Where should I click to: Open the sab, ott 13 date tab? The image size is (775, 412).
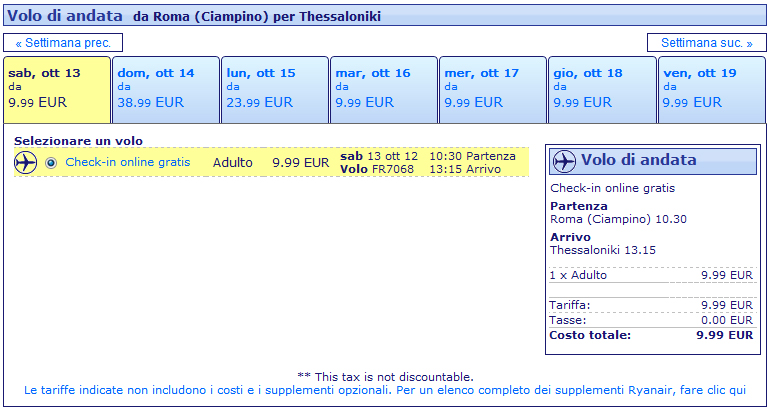pos(57,89)
